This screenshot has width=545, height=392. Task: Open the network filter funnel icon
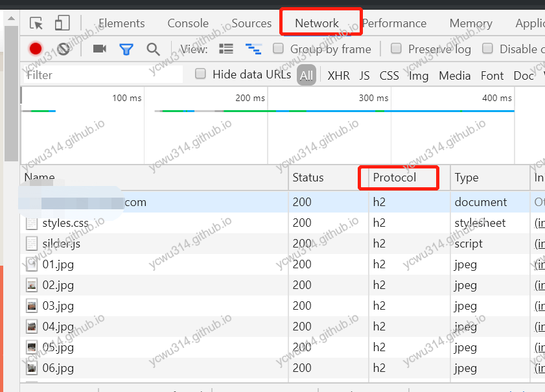pyautogui.click(x=126, y=49)
